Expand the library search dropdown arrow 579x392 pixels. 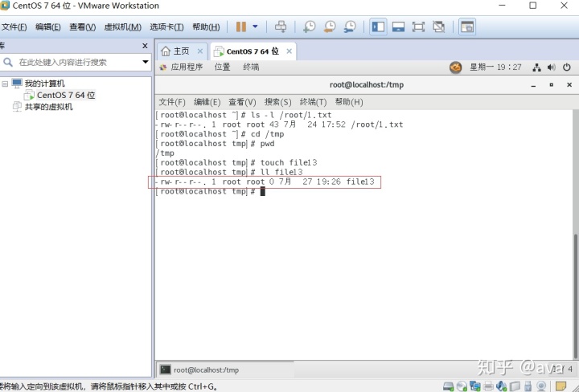pos(146,62)
